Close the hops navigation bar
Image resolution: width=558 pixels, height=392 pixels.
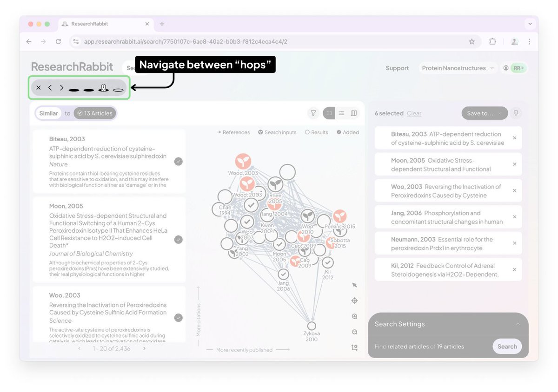[39, 87]
